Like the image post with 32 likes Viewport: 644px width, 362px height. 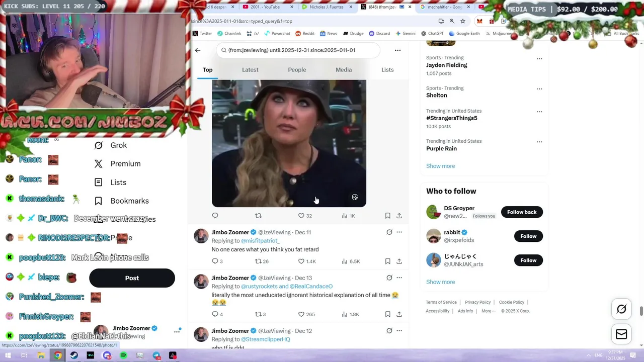pyautogui.click(x=305, y=216)
